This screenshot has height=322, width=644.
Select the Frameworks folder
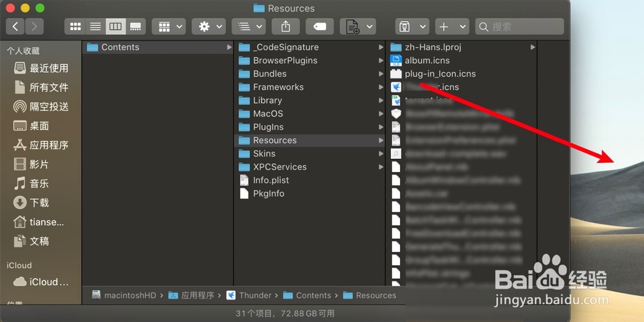(x=309, y=87)
